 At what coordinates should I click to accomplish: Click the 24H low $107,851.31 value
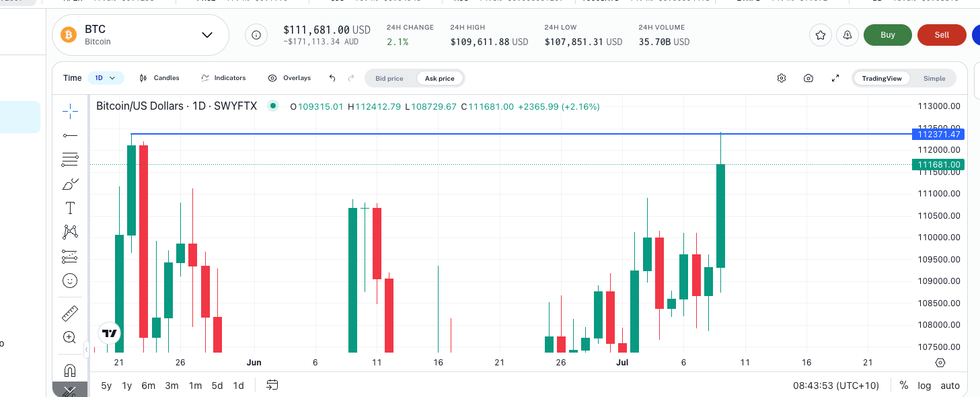[x=583, y=42]
